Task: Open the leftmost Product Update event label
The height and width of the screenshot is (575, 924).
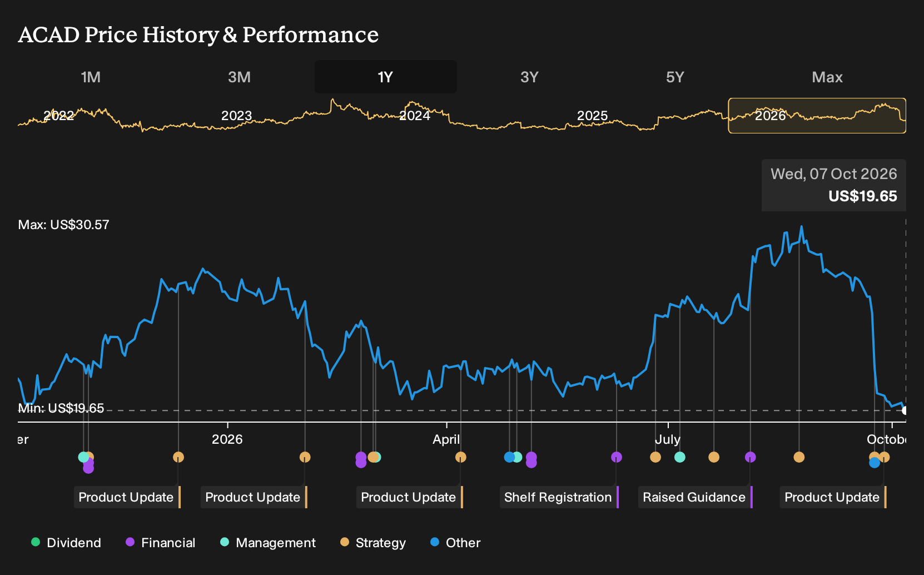Action: 127,497
